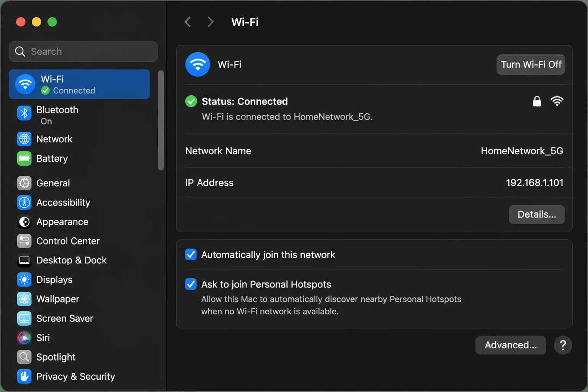Select General in the sidebar

(x=79, y=183)
